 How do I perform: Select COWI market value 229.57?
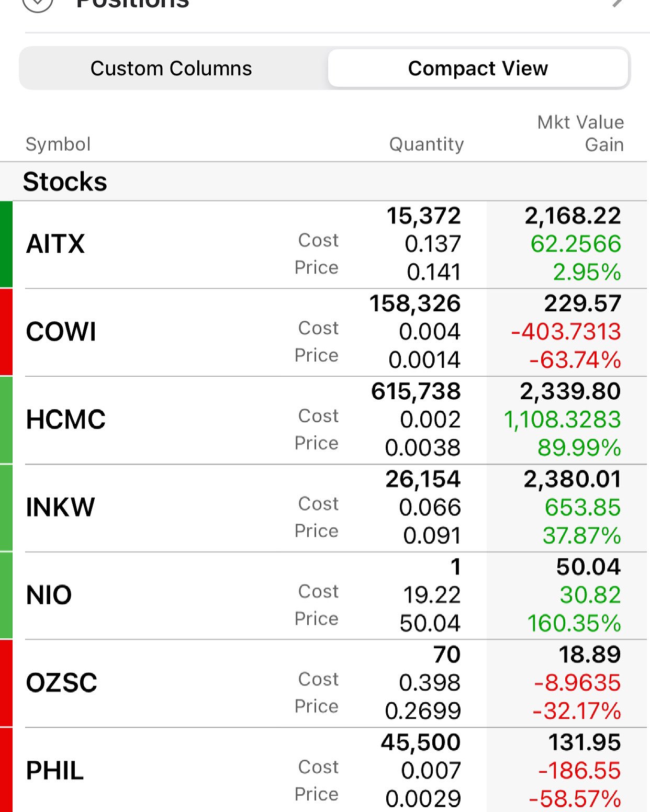pos(582,303)
